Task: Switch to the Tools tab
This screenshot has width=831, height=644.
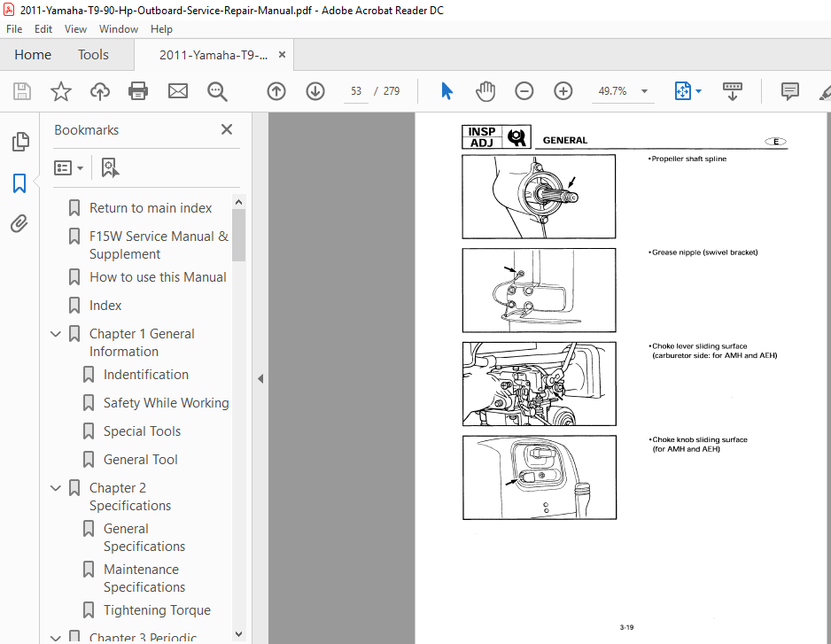Action: pos(93,55)
